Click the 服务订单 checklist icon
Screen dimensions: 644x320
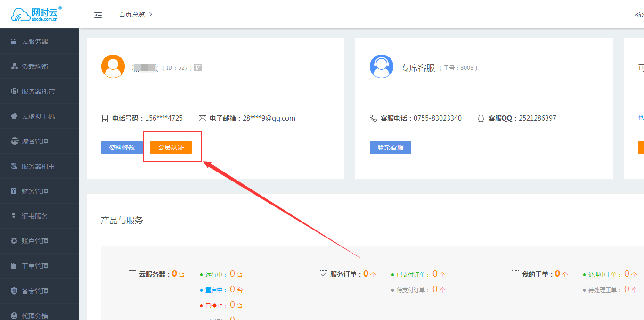click(323, 274)
